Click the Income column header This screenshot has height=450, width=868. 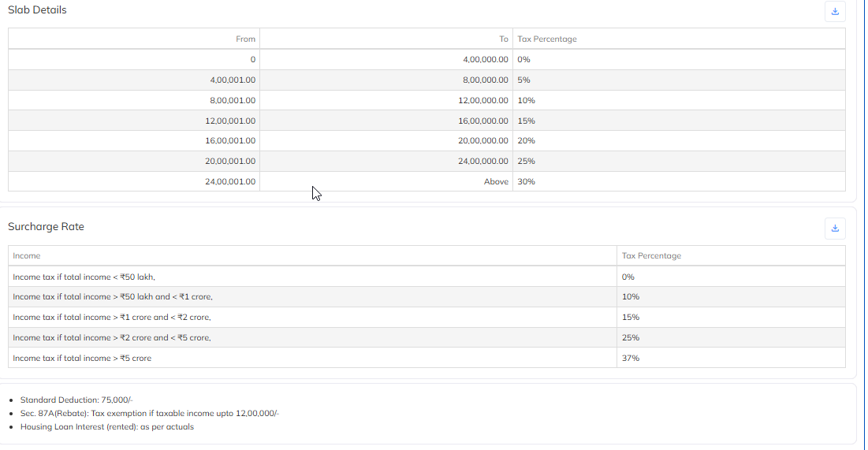coord(27,256)
